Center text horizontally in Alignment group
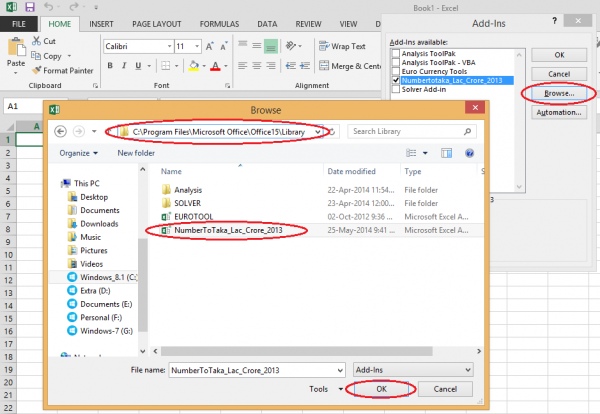 [x=257, y=66]
